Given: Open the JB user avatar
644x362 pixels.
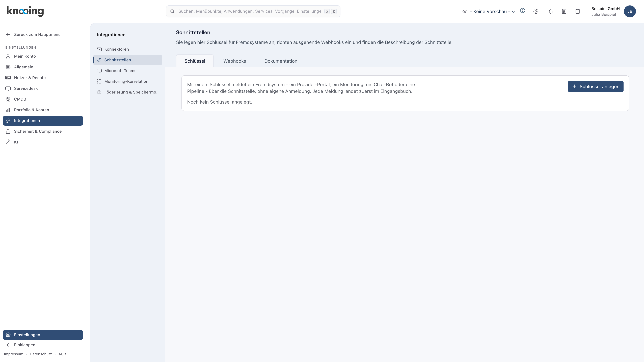Looking at the screenshot, I should pos(630,12).
